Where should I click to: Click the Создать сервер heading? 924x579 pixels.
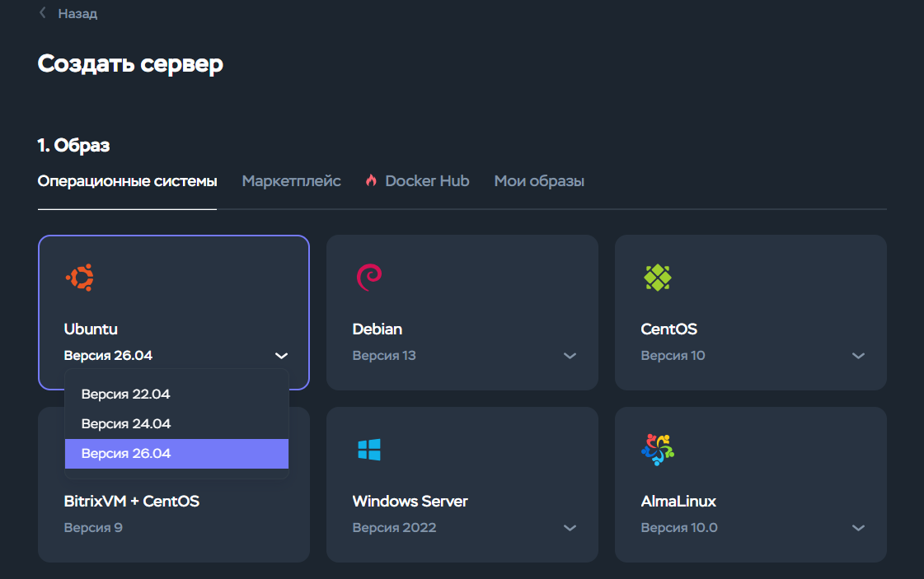[x=130, y=63]
